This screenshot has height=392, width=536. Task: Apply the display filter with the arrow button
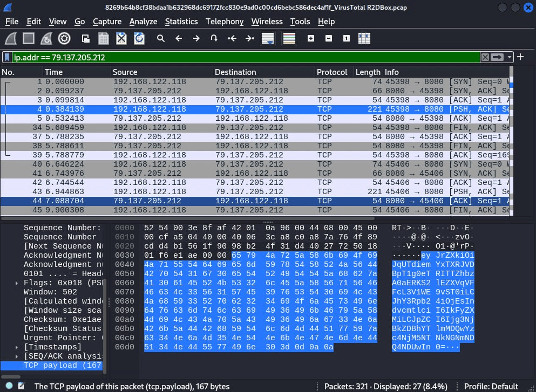coord(497,57)
